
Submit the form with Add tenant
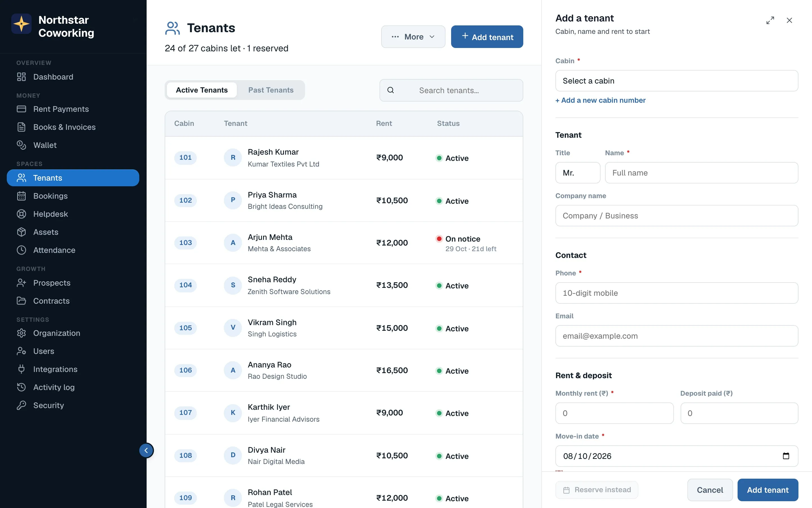768,490
